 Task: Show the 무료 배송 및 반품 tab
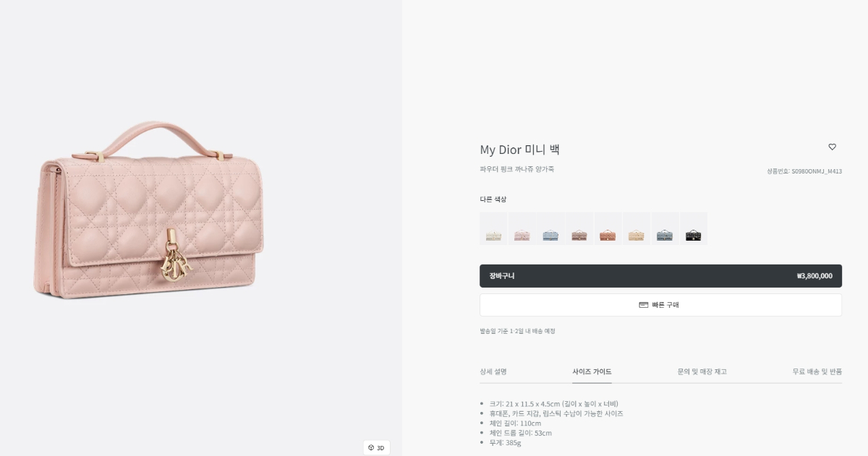point(817,371)
